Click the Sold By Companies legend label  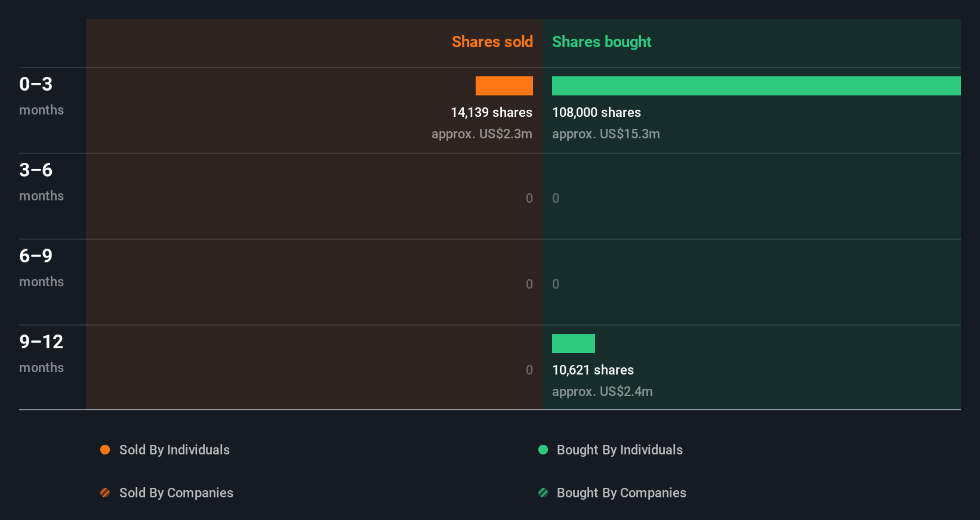[176, 493]
